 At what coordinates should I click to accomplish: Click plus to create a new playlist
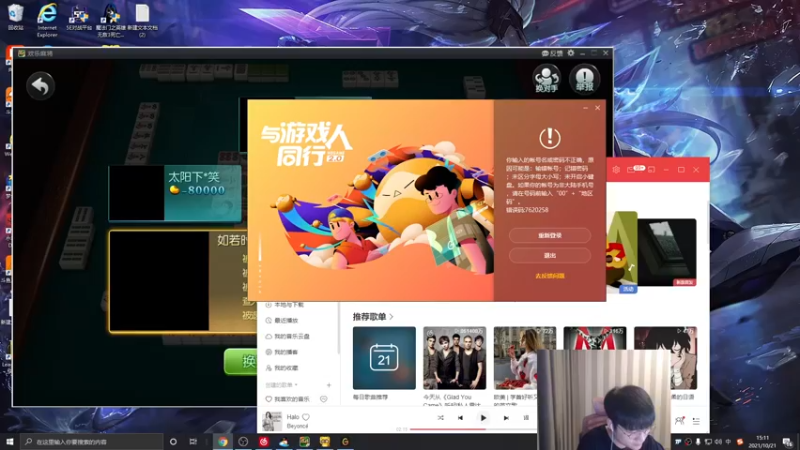[329, 385]
